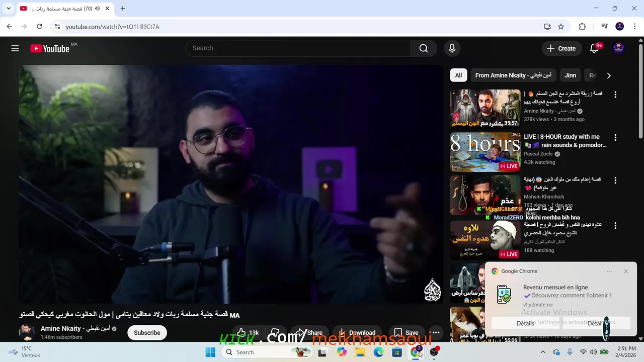This screenshot has width=644, height=362.
Task: Click the browser address bar URL
Action: tap(112, 27)
